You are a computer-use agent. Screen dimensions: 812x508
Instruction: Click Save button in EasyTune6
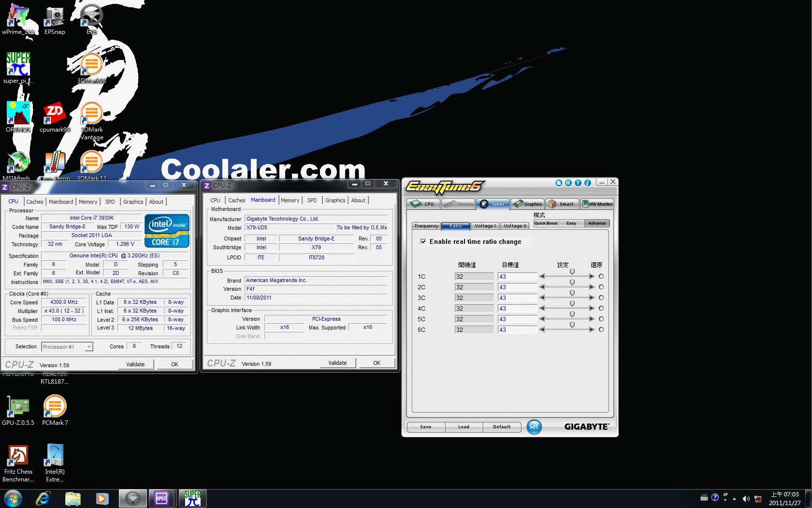pos(426,427)
